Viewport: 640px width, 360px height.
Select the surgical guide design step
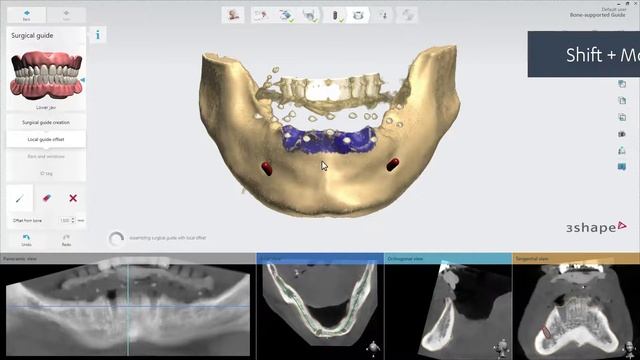tap(358, 16)
